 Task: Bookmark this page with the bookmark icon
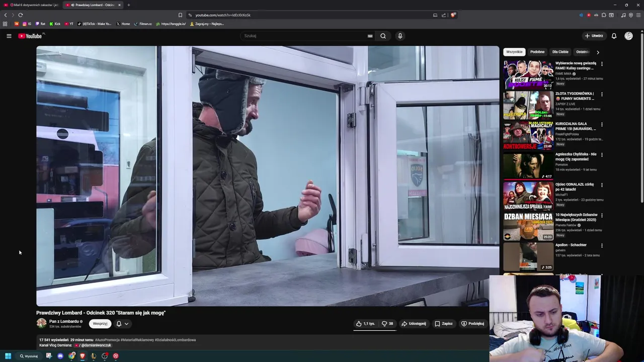point(180,15)
